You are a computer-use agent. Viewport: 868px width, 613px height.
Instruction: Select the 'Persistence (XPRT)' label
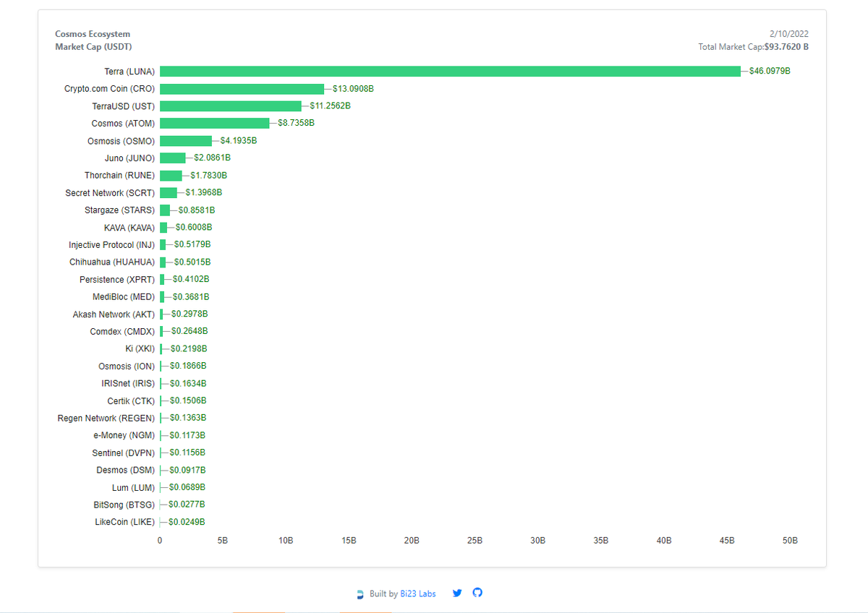pyautogui.click(x=117, y=280)
